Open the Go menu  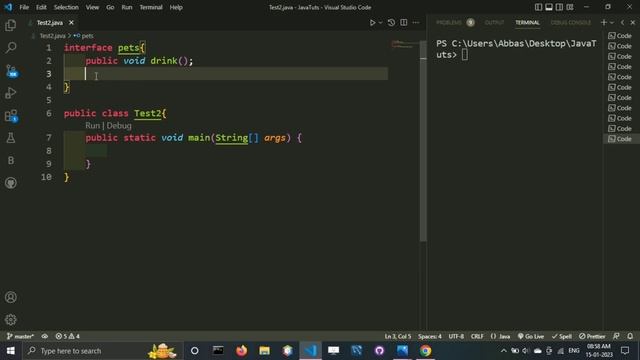tap(110, 7)
